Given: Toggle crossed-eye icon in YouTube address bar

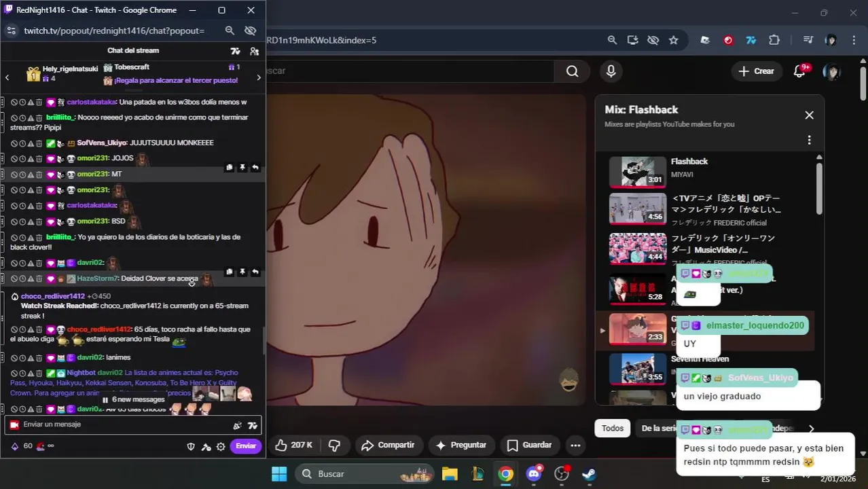Looking at the screenshot, I should click(653, 40).
